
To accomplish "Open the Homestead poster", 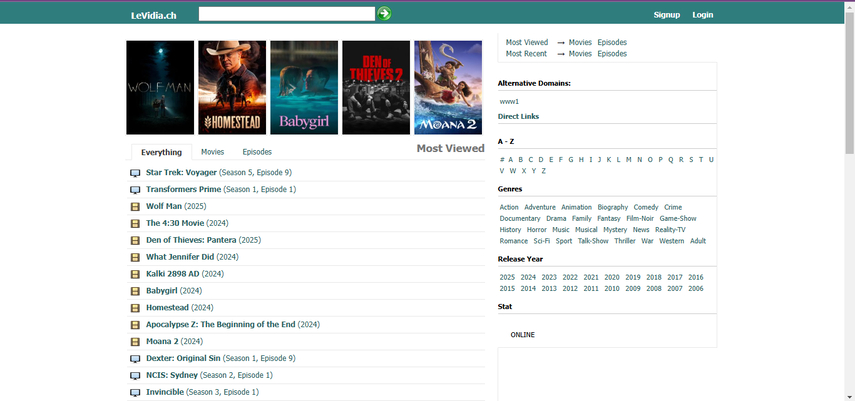I will point(232,87).
